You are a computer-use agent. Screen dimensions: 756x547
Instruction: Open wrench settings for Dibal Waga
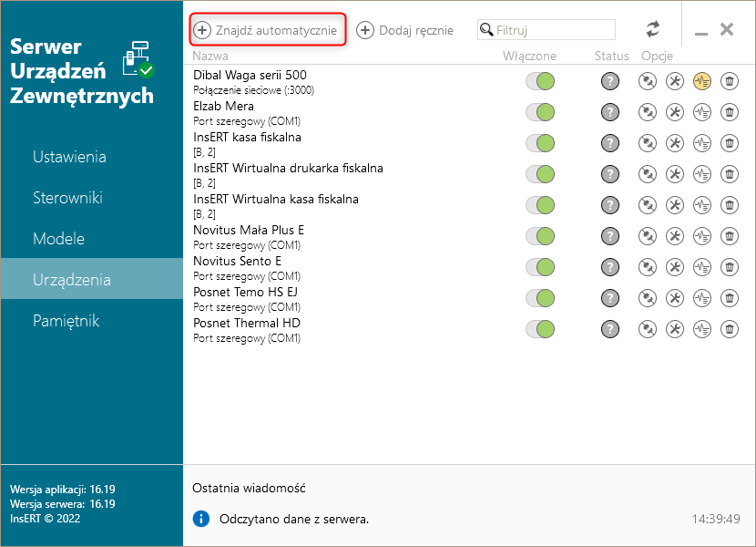pyautogui.click(x=675, y=81)
